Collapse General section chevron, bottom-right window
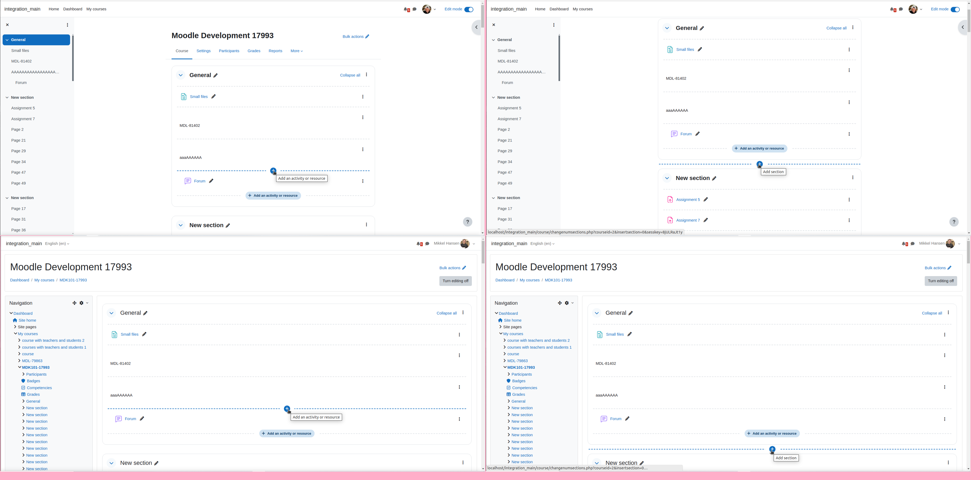The width and height of the screenshot is (980, 480). point(596,313)
